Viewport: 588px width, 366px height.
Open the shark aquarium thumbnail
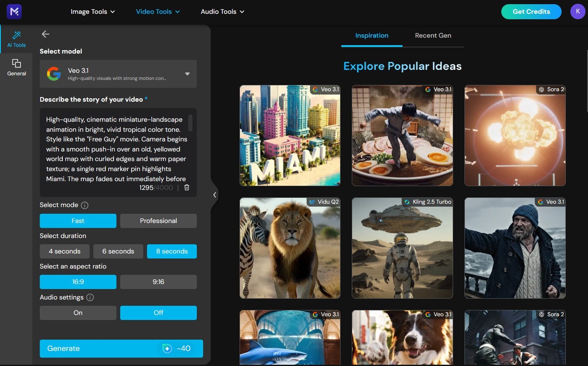(290, 338)
